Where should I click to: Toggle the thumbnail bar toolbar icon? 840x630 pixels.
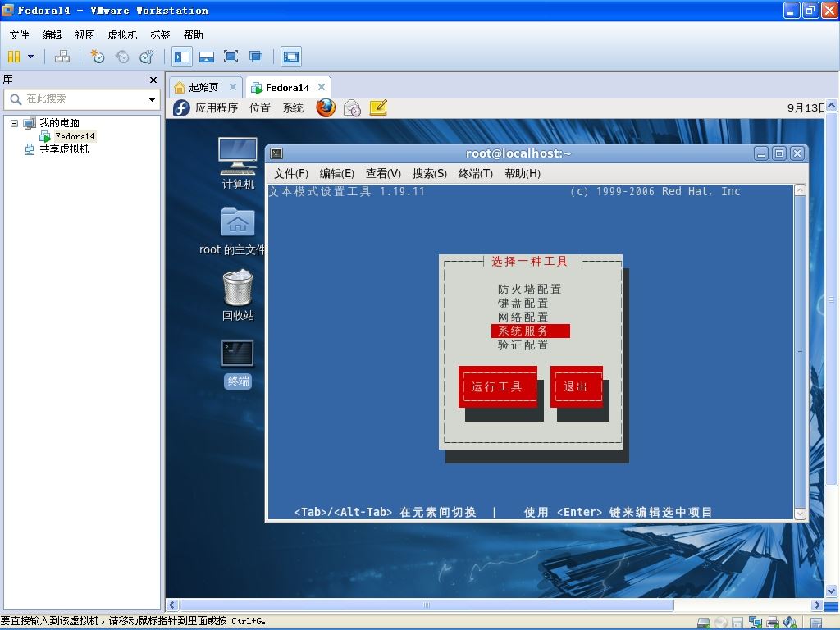pyautogui.click(x=206, y=57)
